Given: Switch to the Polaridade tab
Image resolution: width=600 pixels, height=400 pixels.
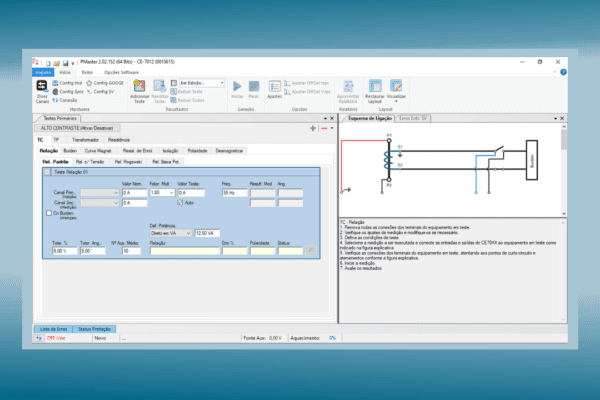Looking at the screenshot, I should (197, 151).
